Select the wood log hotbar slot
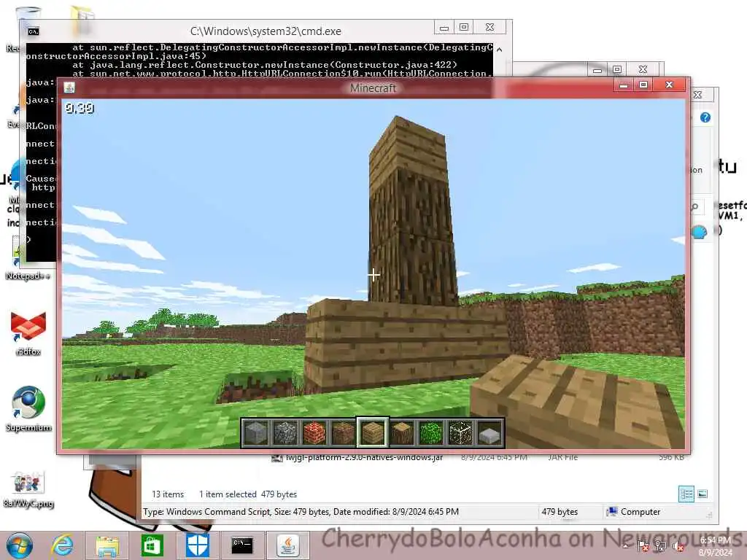The image size is (747, 560). point(402,432)
